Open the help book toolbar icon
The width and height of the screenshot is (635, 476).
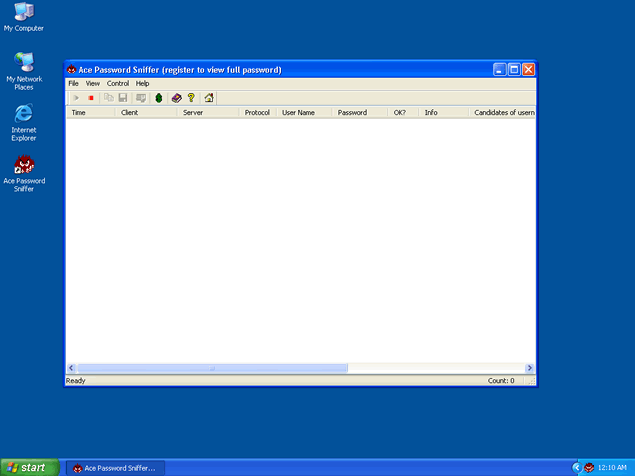click(x=176, y=98)
